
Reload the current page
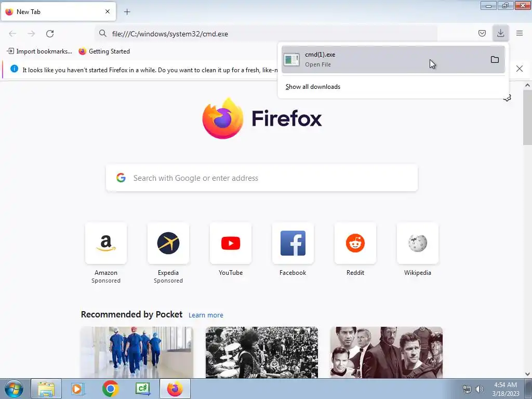(x=50, y=34)
